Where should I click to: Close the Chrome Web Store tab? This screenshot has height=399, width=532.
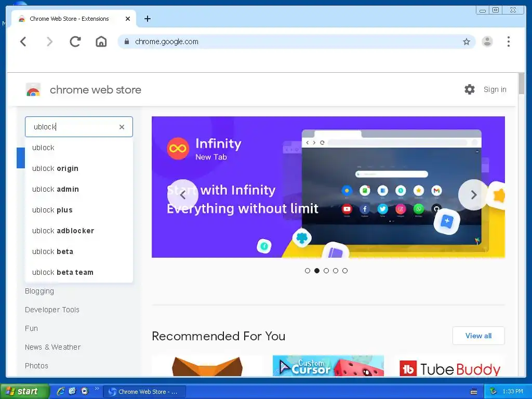point(128,19)
